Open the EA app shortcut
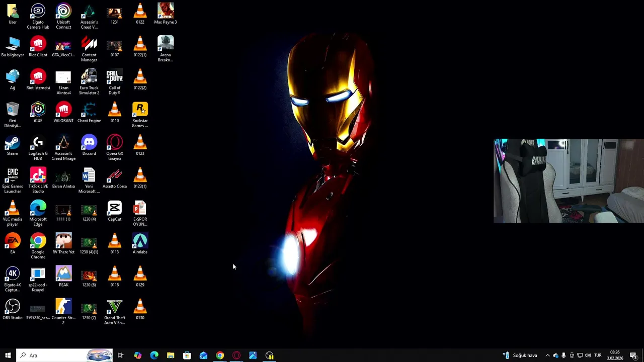Viewport: 644px width, 362px height. coord(13,244)
